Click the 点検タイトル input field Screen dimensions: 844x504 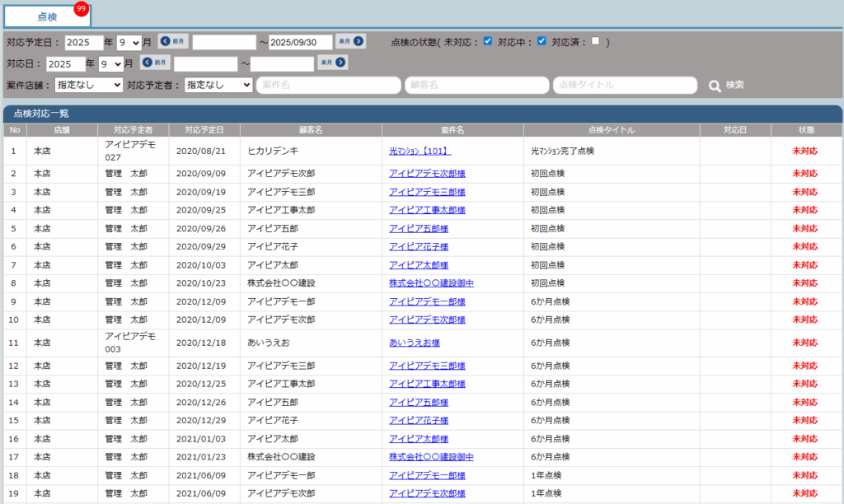[x=625, y=85]
